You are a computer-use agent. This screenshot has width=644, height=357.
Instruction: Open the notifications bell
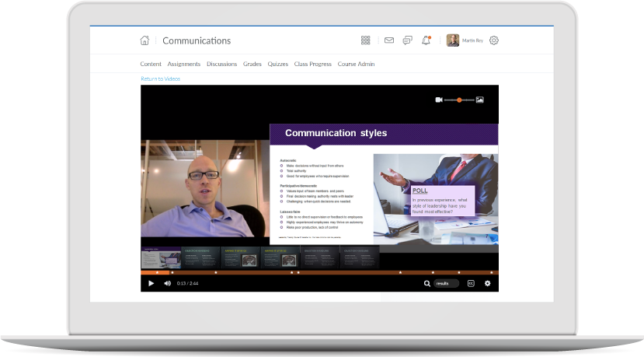pyautogui.click(x=426, y=40)
